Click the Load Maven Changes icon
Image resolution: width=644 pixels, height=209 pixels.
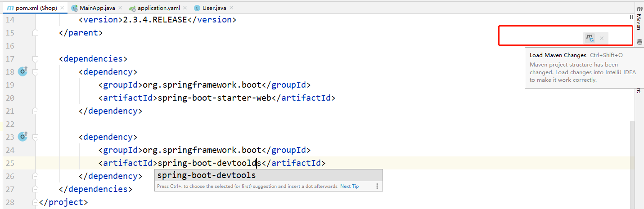click(x=590, y=38)
